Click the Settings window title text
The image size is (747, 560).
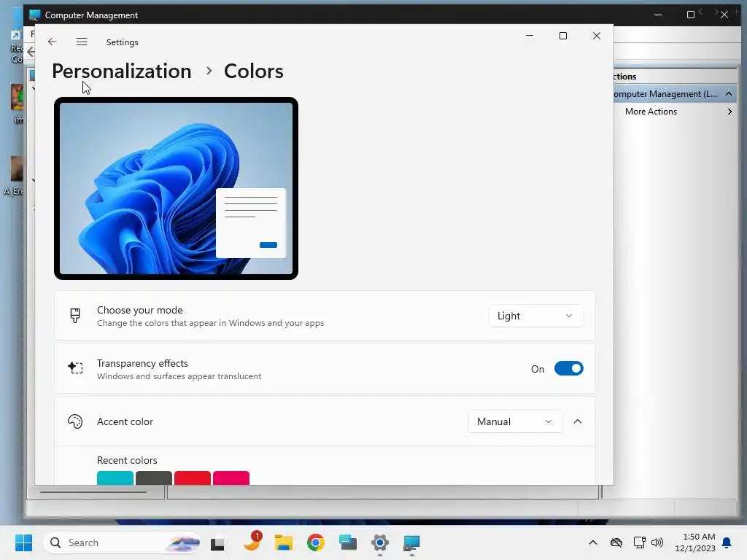[123, 42]
